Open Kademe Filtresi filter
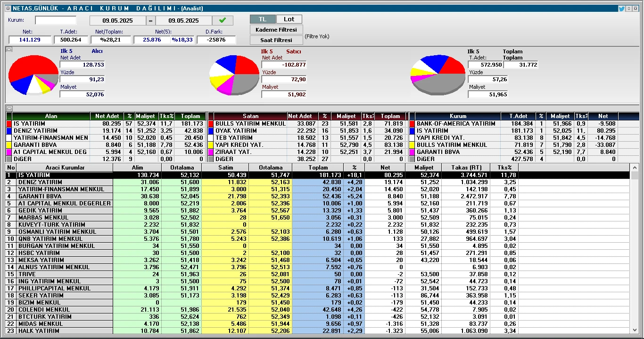Image resolution: width=644 pixels, height=339 pixels. point(276,30)
